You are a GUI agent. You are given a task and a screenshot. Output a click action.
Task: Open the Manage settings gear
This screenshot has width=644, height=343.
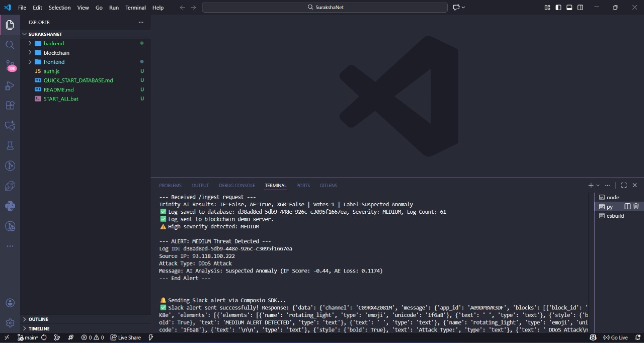pos(10,323)
